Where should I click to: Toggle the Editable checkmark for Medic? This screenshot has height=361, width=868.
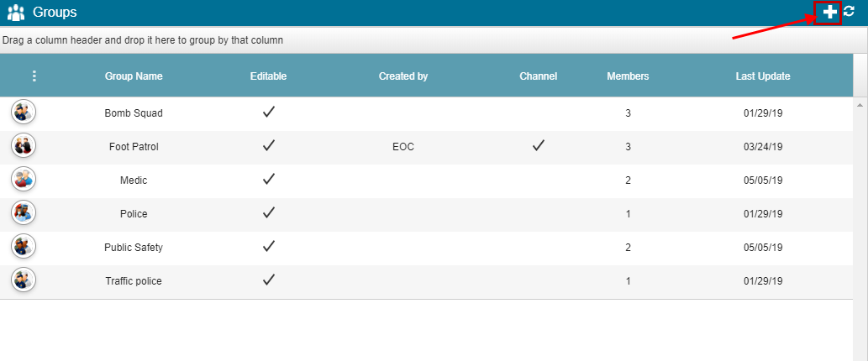click(x=269, y=179)
